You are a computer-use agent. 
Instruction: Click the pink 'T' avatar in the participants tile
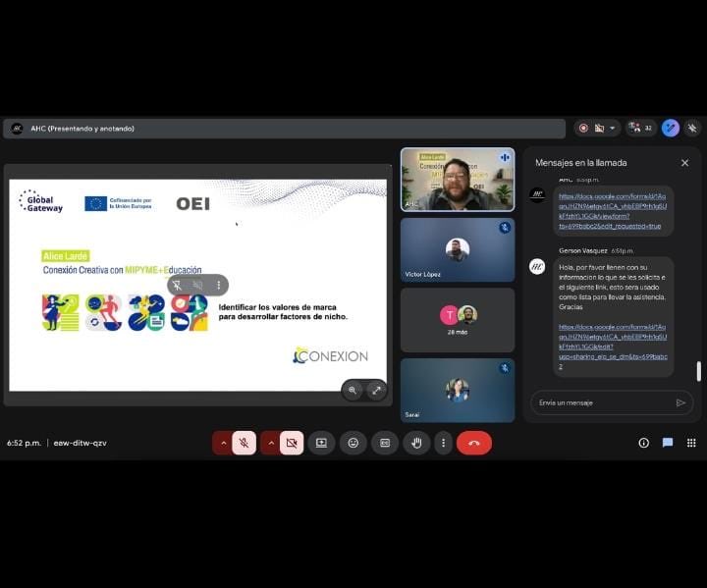pos(449,315)
